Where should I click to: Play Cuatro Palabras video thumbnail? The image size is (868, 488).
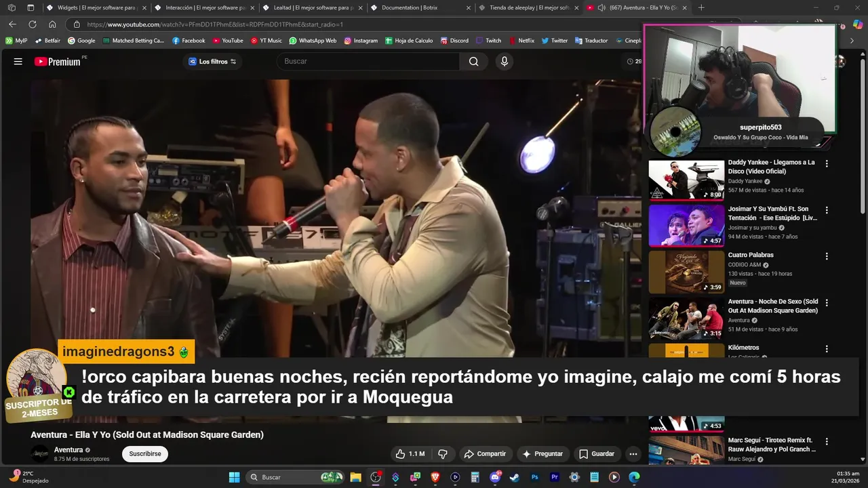[686, 272]
